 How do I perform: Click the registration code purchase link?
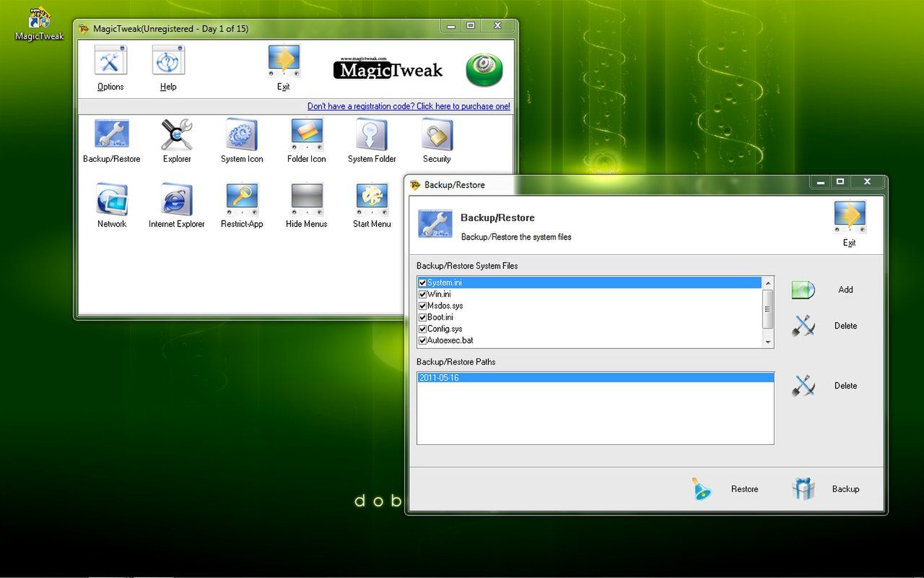click(x=409, y=106)
